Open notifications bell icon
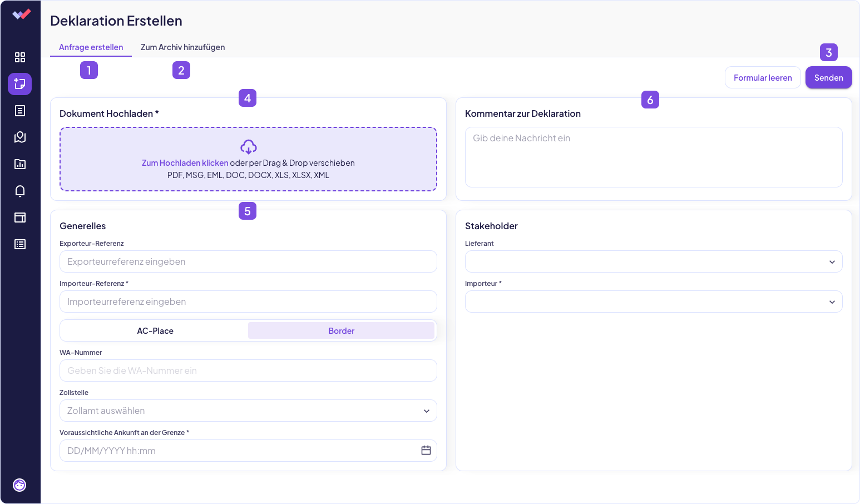 click(20, 191)
